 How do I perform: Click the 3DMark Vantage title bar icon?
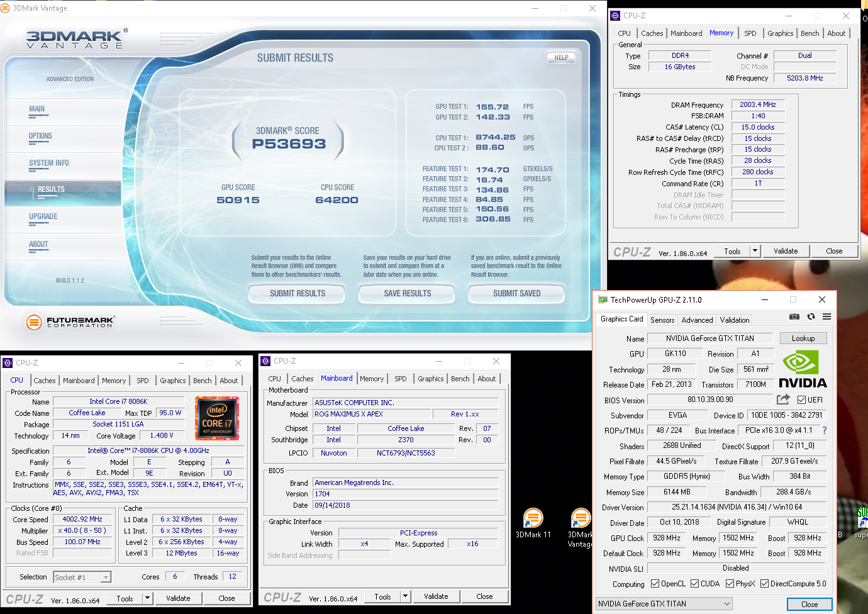6,8
